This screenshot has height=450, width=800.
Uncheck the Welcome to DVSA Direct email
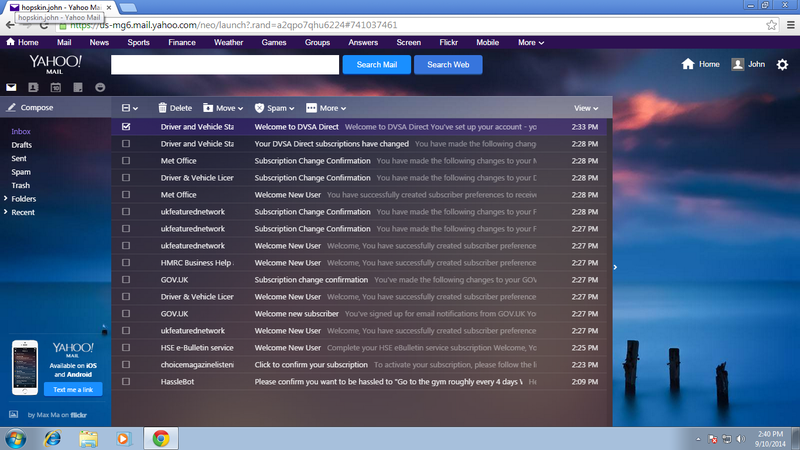pyautogui.click(x=126, y=127)
